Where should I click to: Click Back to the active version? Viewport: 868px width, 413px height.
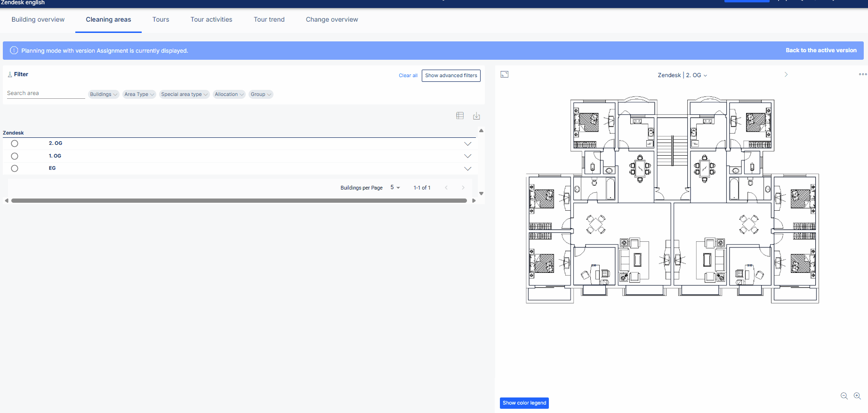[x=821, y=50]
